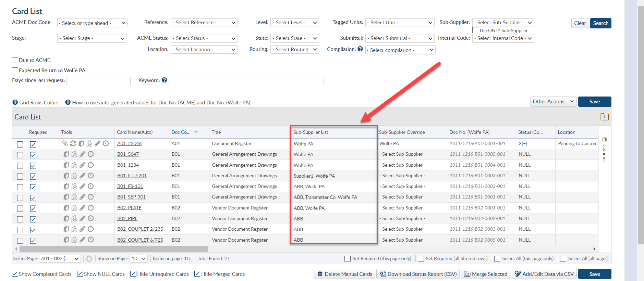The width and height of the screenshot is (644, 281).
Task: Click spinner refresh icon beside Select Page
Action: 89,258
